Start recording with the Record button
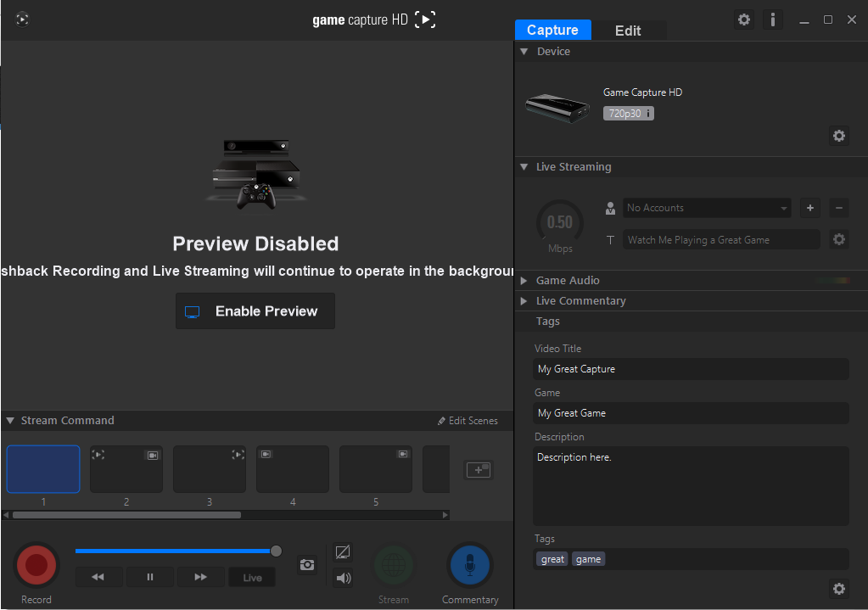This screenshot has height=610, width=868. coord(36,564)
